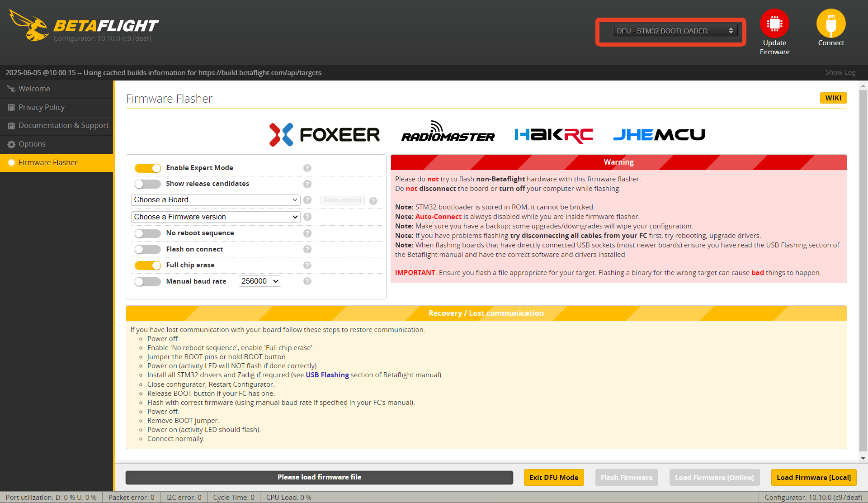Open help icon next to Auto-detect
868x503 pixels.
coord(373,201)
